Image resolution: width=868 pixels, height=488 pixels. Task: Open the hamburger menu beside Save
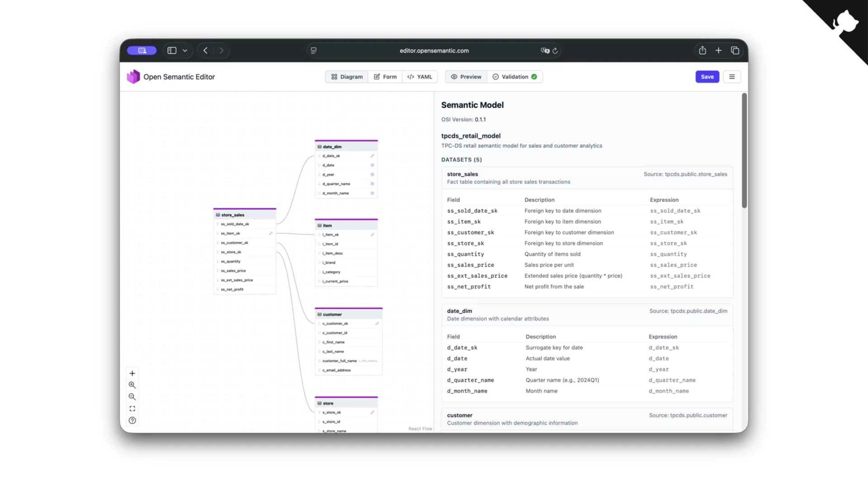point(732,77)
